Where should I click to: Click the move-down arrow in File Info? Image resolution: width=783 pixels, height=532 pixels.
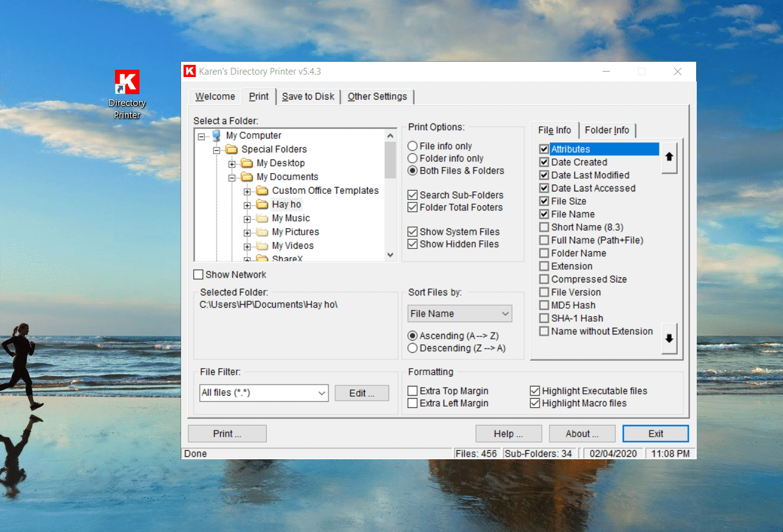[x=669, y=338]
